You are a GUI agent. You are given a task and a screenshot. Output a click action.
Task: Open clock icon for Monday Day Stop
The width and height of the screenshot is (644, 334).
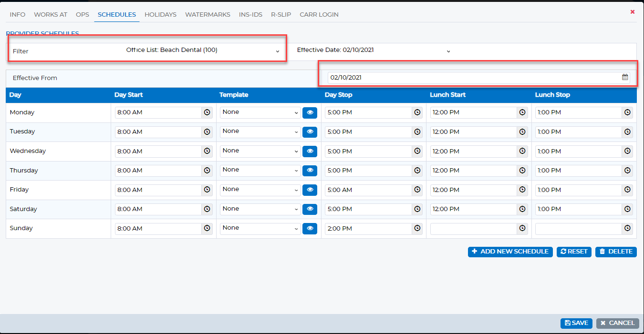417,112
